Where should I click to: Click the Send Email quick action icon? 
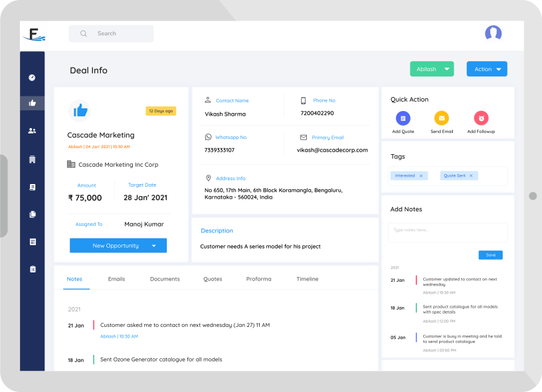click(442, 118)
